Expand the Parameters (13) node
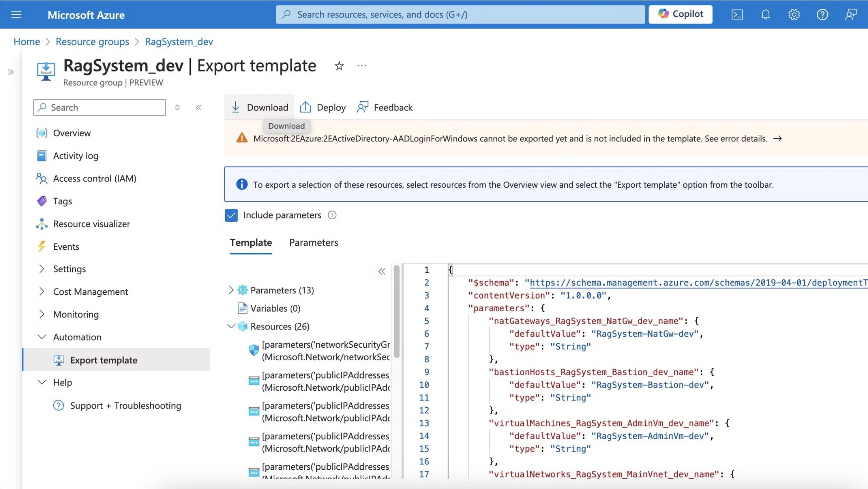 [231, 290]
